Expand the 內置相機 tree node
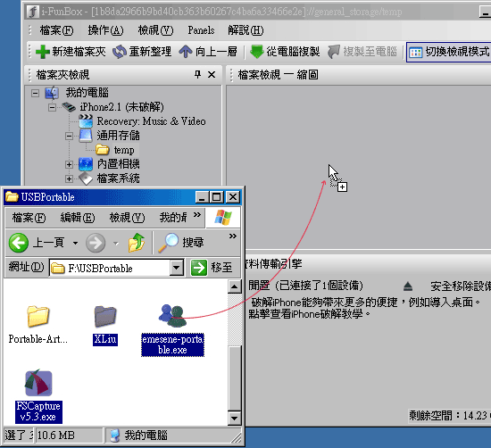Viewport: 491px width, 448px height. (69, 164)
